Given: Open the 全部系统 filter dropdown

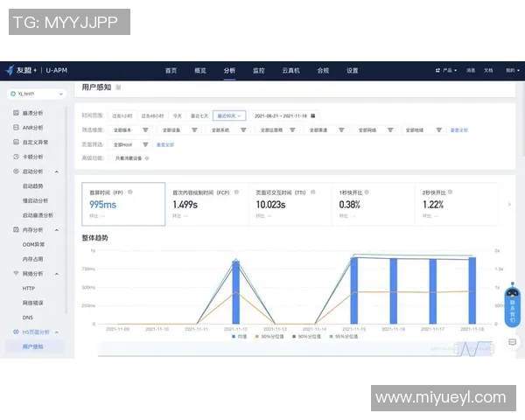Looking at the screenshot, I should [x=228, y=130].
